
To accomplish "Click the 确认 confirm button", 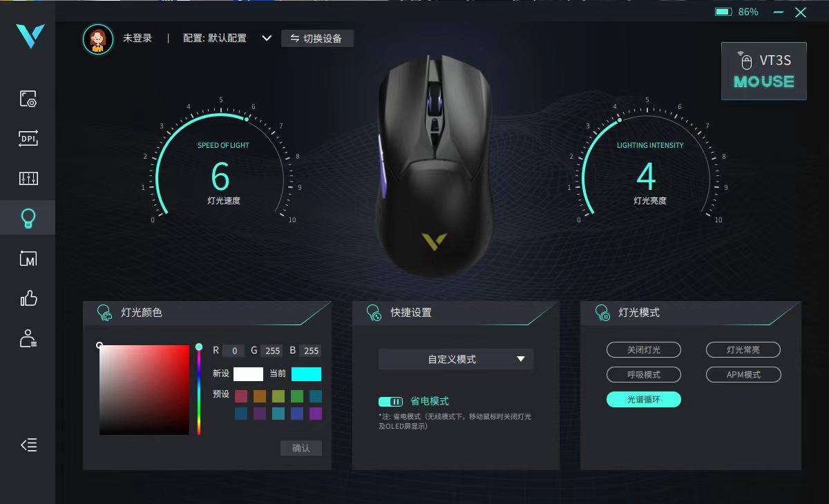I will click(301, 448).
